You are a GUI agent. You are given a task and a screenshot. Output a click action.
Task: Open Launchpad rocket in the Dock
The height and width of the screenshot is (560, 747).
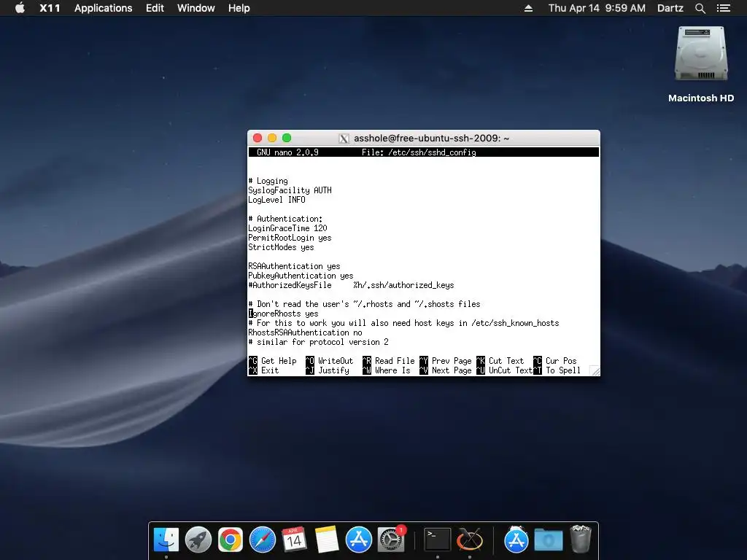click(198, 540)
